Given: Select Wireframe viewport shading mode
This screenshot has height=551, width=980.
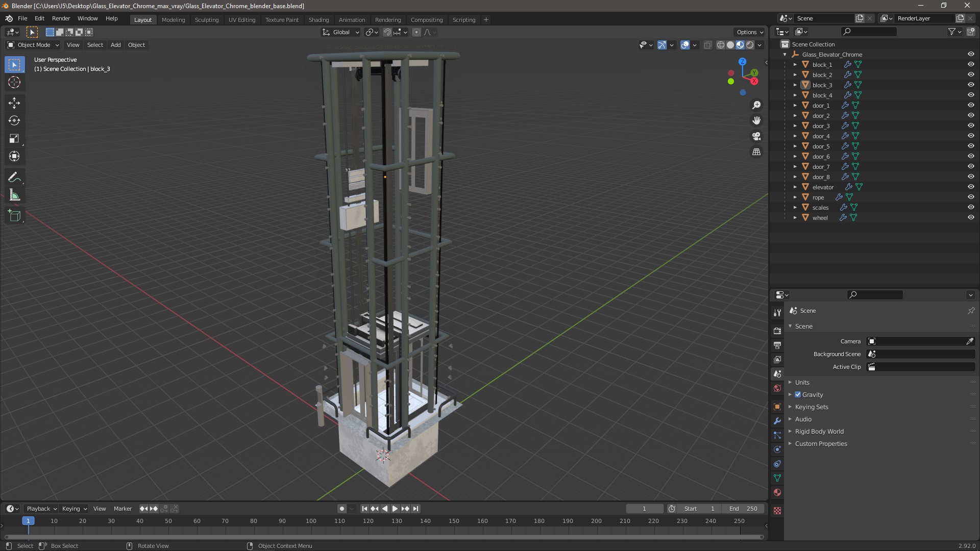Looking at the screenshot, I should [720, 45].
